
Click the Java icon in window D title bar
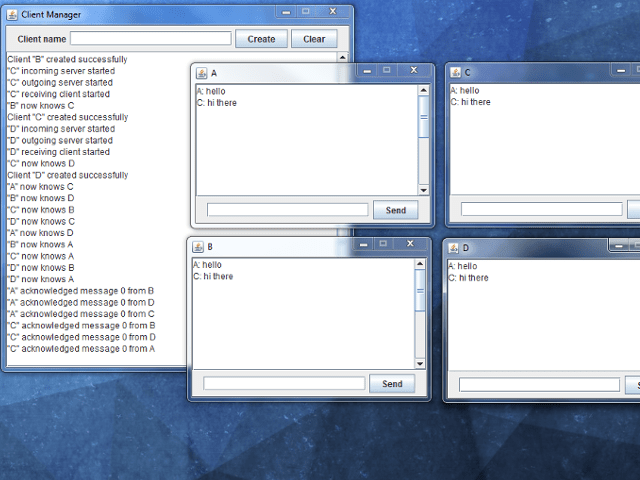(453, 248)
